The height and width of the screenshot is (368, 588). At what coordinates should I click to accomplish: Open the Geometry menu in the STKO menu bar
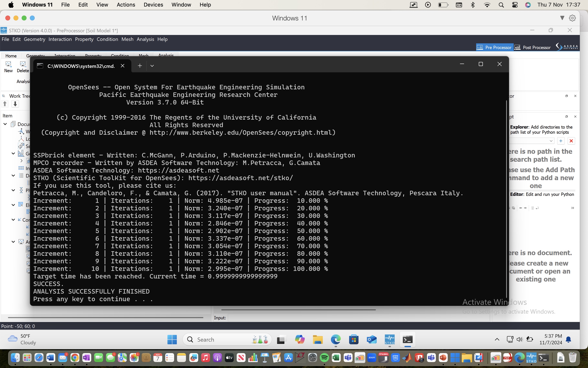click(35, 39)
